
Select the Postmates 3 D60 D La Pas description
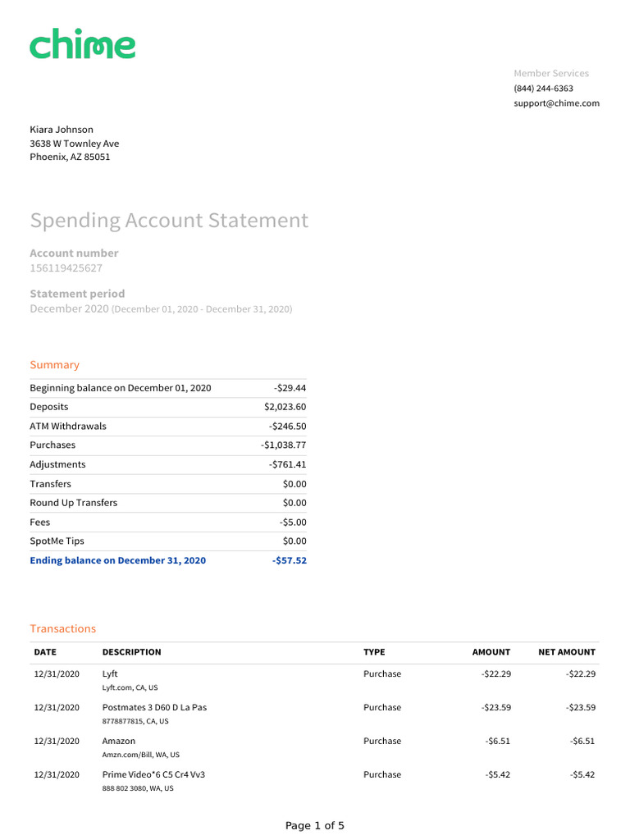tap(154, 708)
